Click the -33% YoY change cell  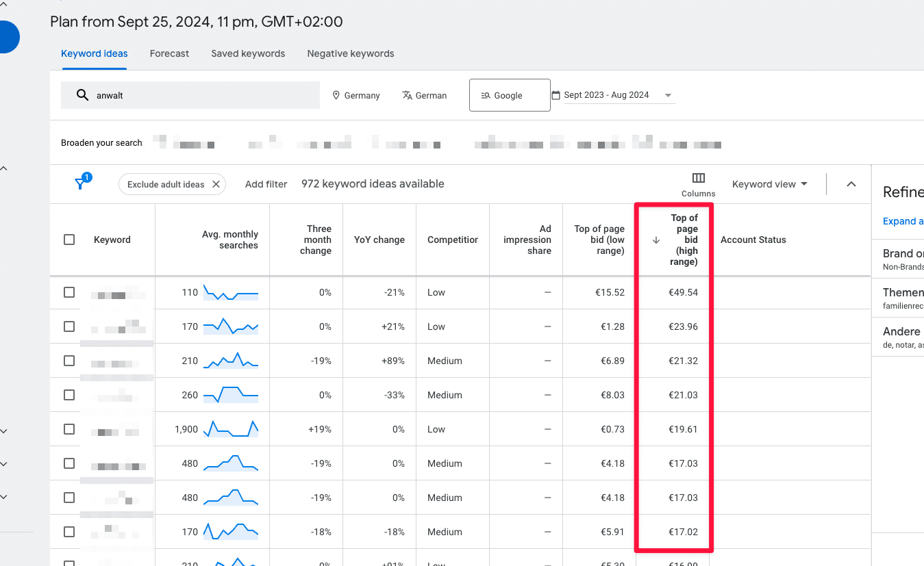tap(395, 395)
